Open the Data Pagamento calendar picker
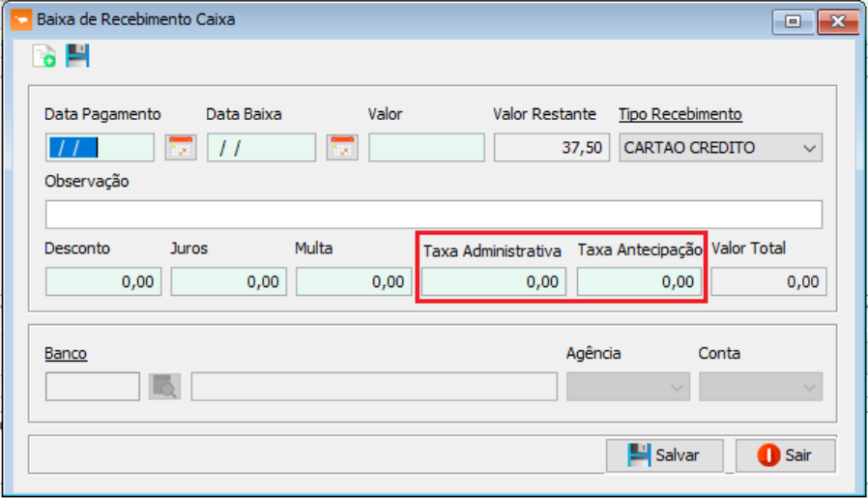Screen dimensions: 868x498 [x=180, y=148]
